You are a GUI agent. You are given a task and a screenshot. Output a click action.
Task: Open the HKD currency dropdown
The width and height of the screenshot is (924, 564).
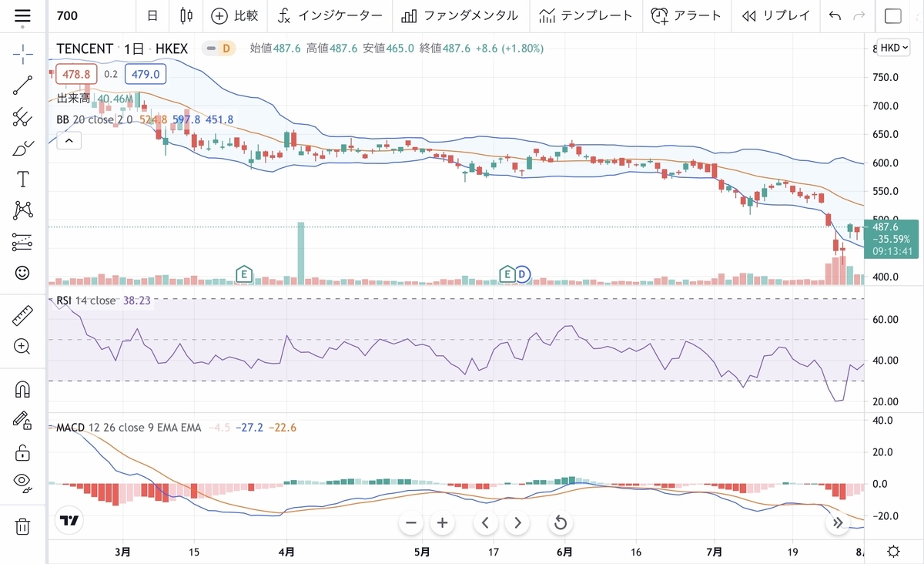coord(894,48)
